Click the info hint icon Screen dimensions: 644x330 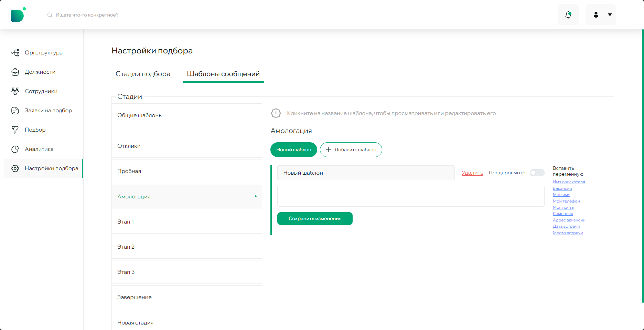tap(276, 113)
